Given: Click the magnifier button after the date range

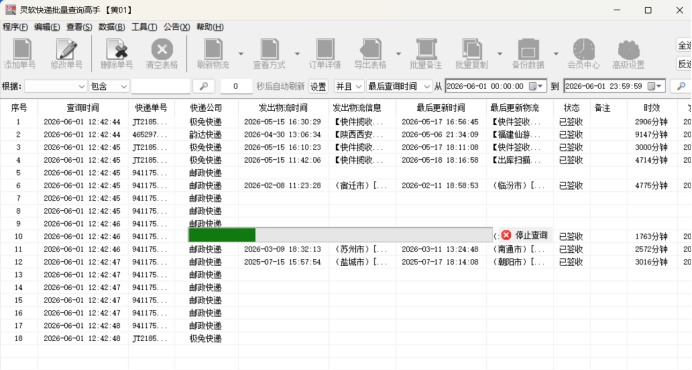Looking at the screenshot, I should tap(681, 86).
